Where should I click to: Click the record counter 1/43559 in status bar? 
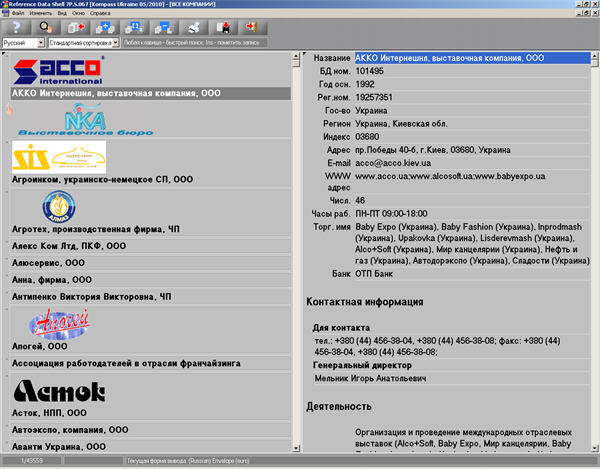pyautogui.click(x=32, y=461)
